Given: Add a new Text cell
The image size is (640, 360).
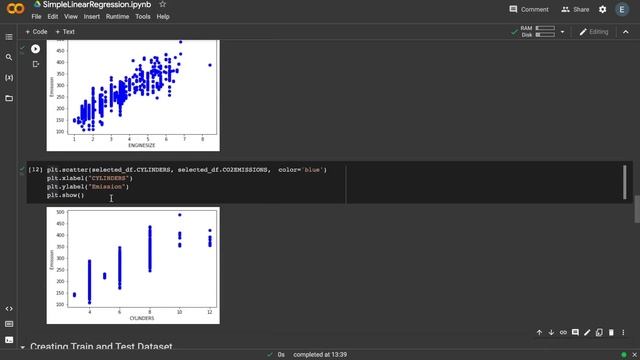Looking at the screenshot, I should [x=65, y=31].
